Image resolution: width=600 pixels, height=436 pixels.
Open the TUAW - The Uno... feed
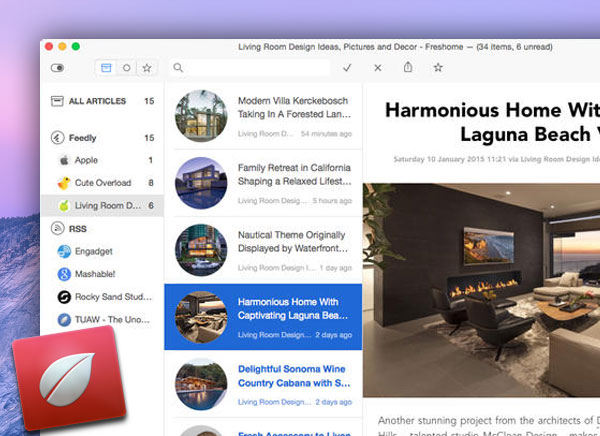(x=103, y=319)
